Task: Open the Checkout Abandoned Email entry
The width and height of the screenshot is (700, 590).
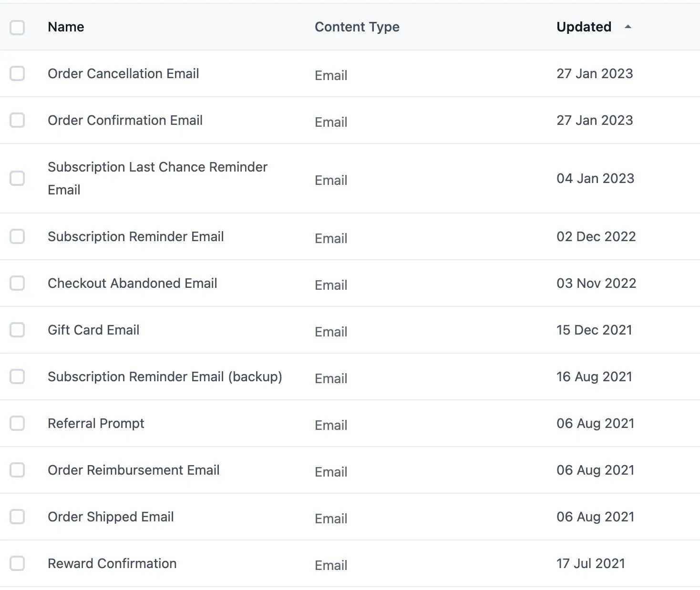Action: tap(133, 283)
